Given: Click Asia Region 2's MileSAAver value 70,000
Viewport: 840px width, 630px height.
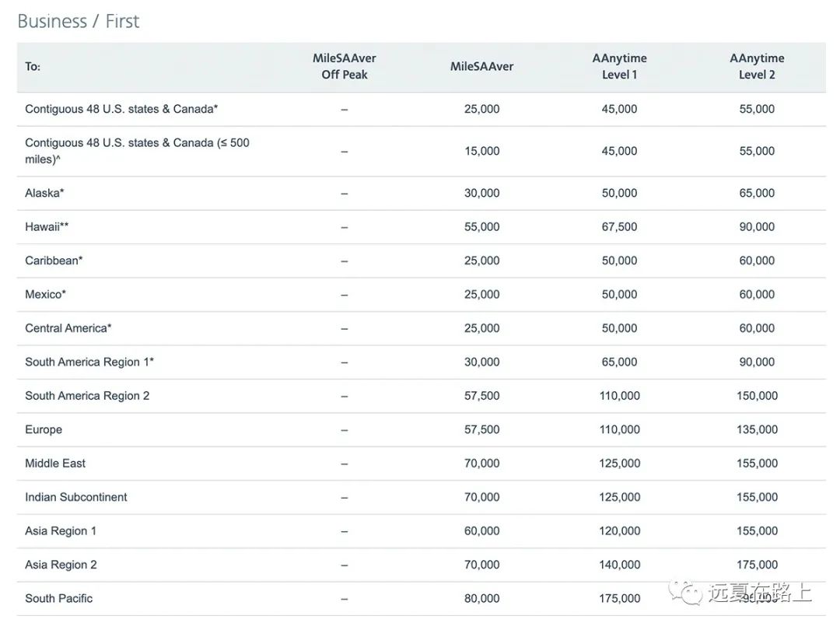Looking at the screenshot, I should 481,564.
